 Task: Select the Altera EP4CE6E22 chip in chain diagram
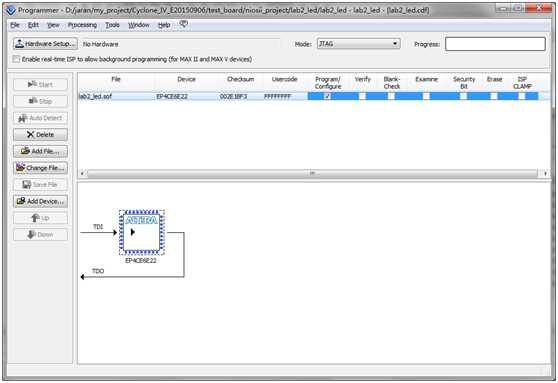pos(142,232)
